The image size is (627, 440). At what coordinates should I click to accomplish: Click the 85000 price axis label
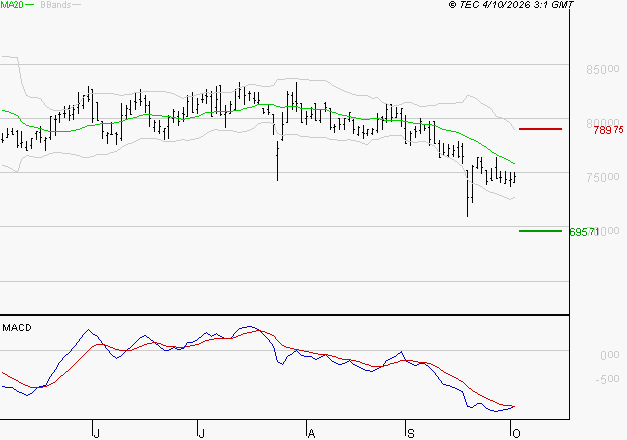pyautogui.click(x=603, y=70)
